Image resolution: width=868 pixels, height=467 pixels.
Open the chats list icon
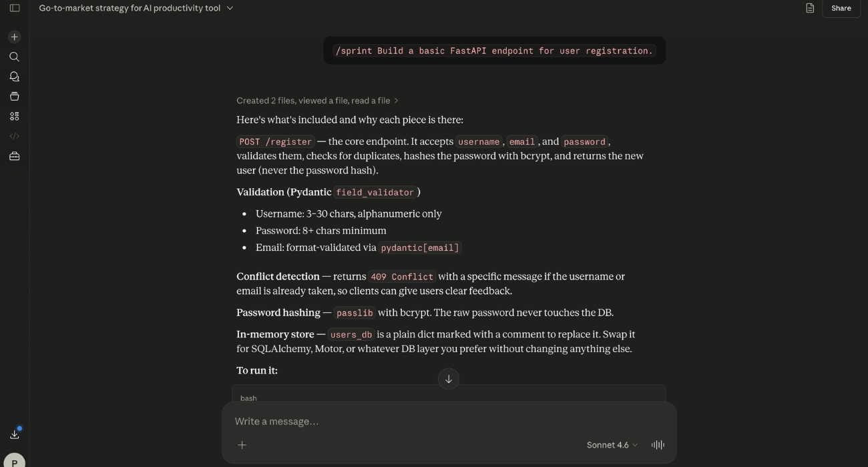15,77
